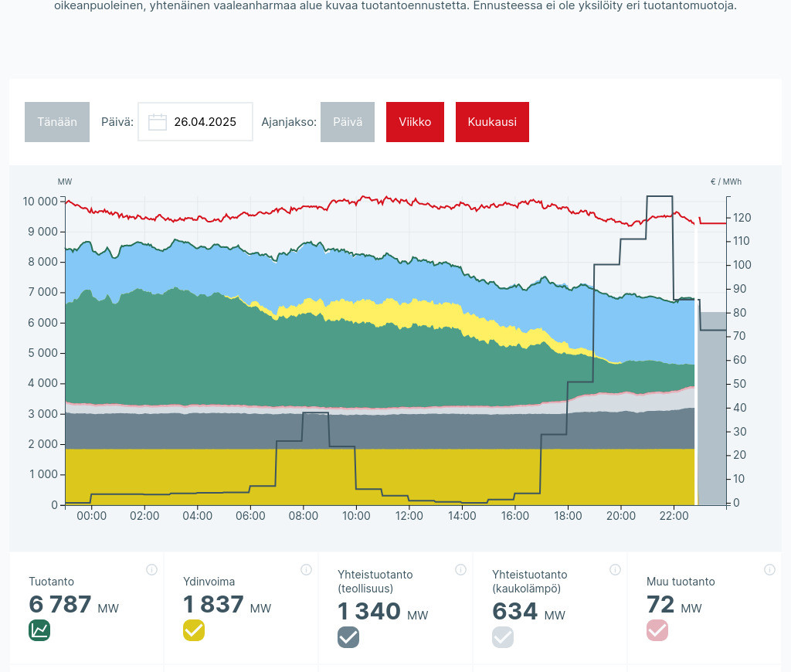Viewport: 791px width, 672px height.
Task: Click the date field showing 26.04.2025
Action: [x=205, y=122]
